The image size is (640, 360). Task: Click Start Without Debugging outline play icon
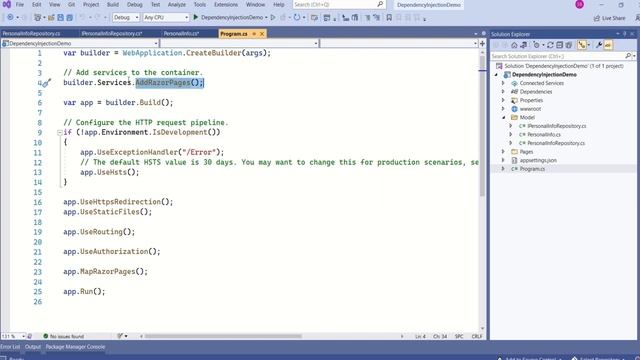(273, 18)
